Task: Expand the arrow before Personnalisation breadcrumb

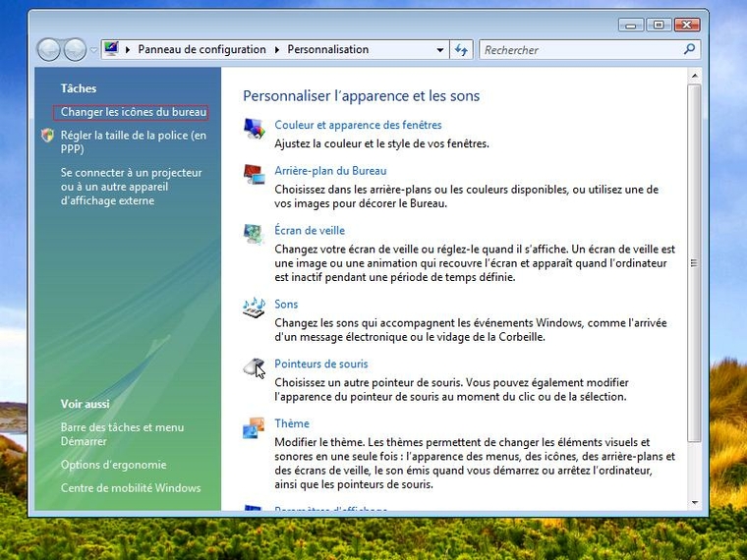Action: (277, 49)
